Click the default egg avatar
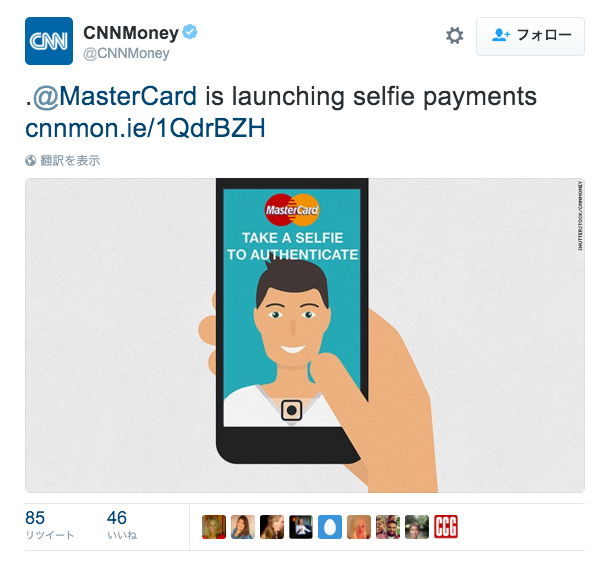The height and width of the screenshot is (562, 609). coord(330,527)
